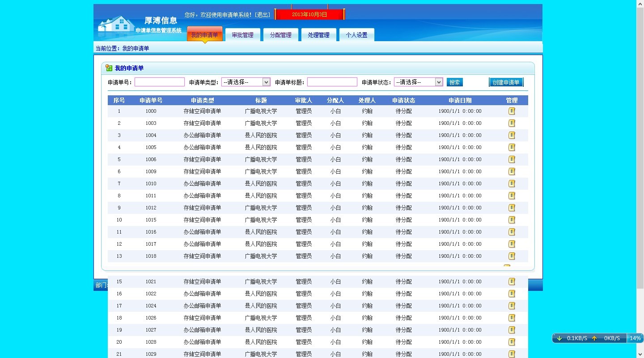The image size is (644, 358).
Task: Click the manage icon for申请单 1029
Action: pos(512,354)
